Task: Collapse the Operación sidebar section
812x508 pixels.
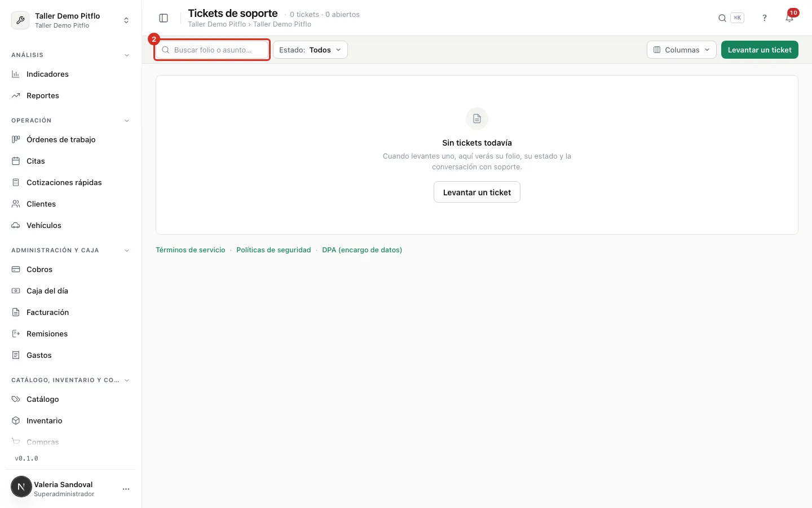Action: click(x=127, y=121)
